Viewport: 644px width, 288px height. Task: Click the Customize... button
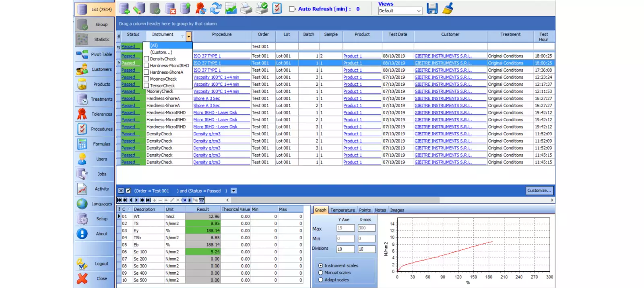click(539, 191)
